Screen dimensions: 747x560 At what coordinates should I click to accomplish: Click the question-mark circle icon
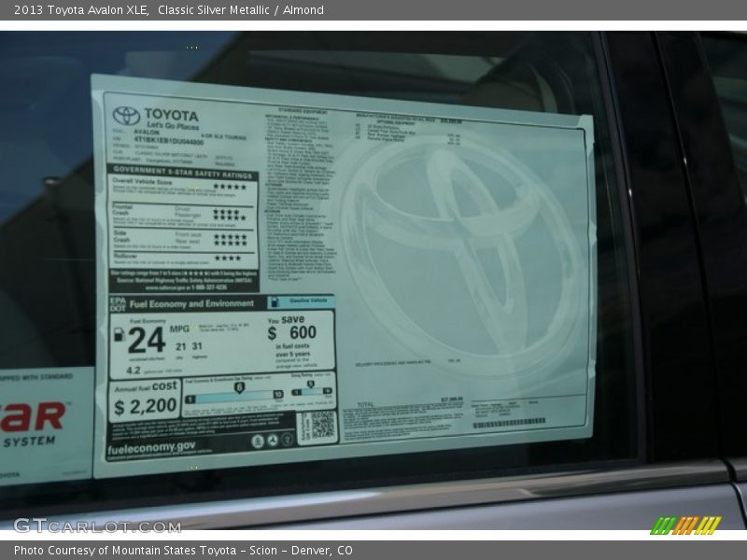coord(285,440)
